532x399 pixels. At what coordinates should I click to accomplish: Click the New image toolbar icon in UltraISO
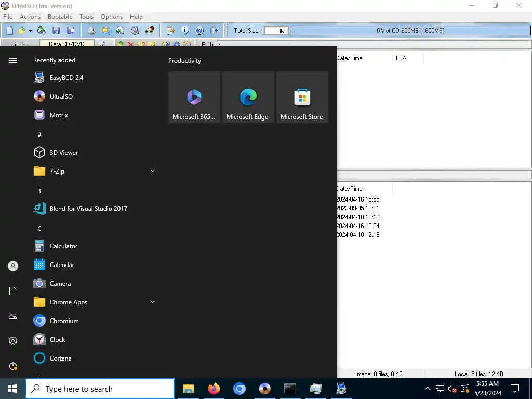click(10, 31)
